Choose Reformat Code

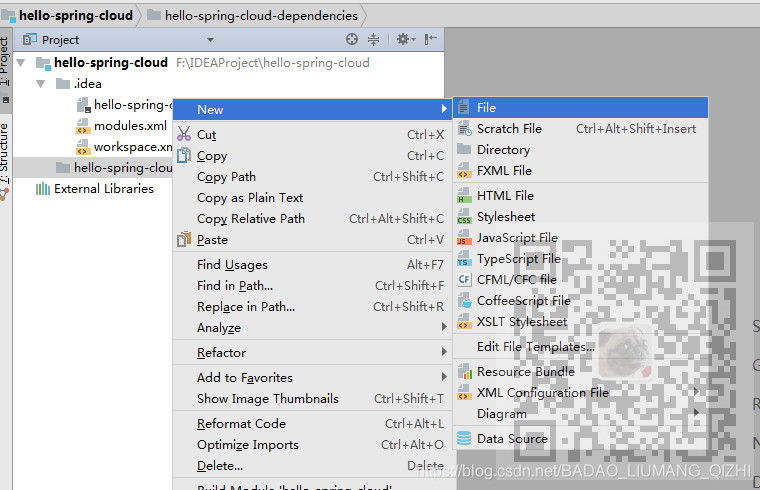pos(313,424)
